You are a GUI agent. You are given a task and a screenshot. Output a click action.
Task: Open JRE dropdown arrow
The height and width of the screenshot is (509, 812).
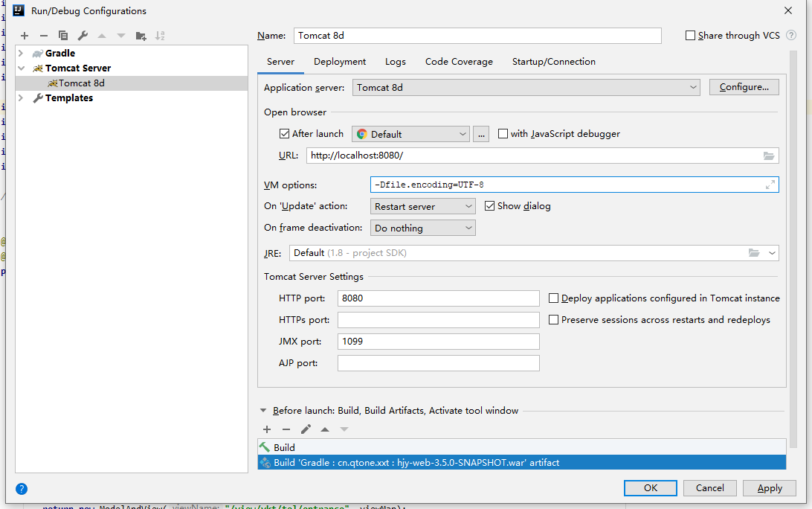pos(772,253)
